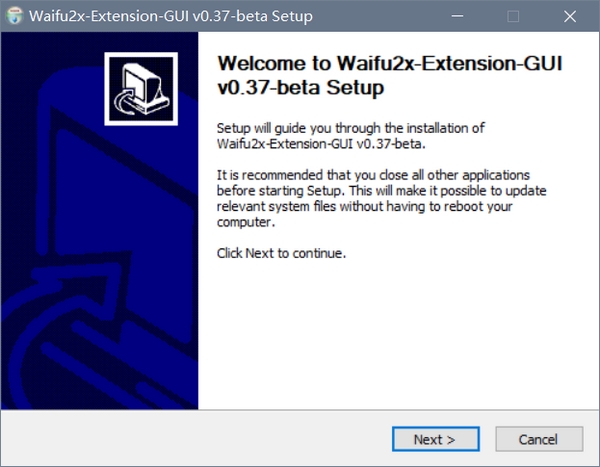Click the "It is recommended that you close" line
Image resolution: width=600 pixels, height=467 pixels.
(x=371, y=176)
